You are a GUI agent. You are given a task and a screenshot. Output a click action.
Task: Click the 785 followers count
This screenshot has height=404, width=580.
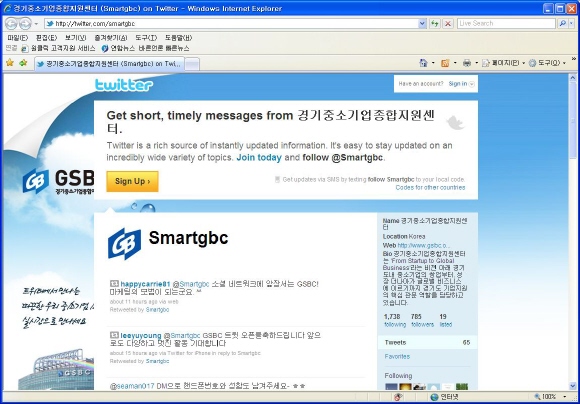(x=422, y=320)
